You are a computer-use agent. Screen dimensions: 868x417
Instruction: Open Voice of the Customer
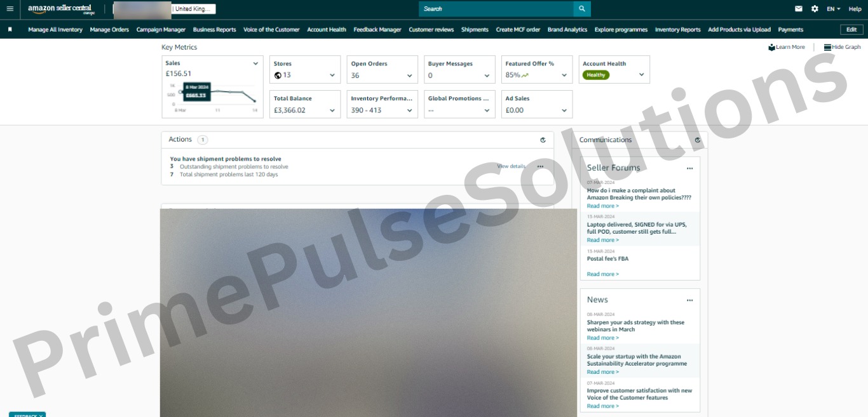[x=271, y=29]
